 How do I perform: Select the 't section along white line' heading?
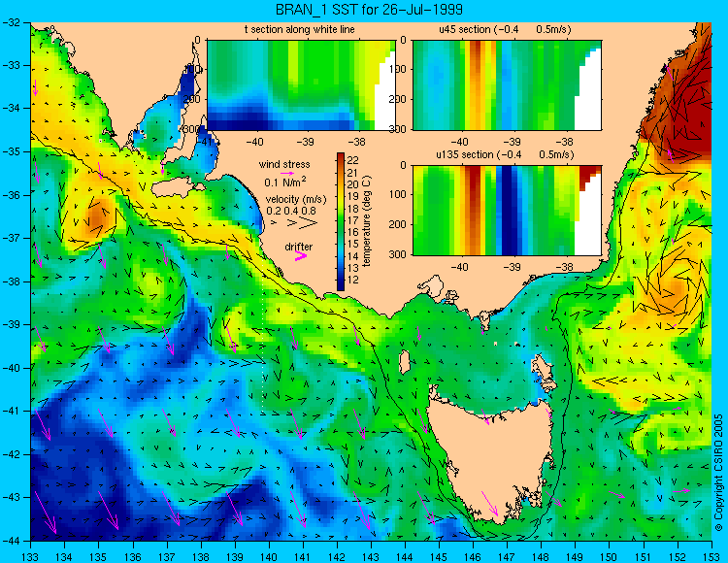point(300,29)
